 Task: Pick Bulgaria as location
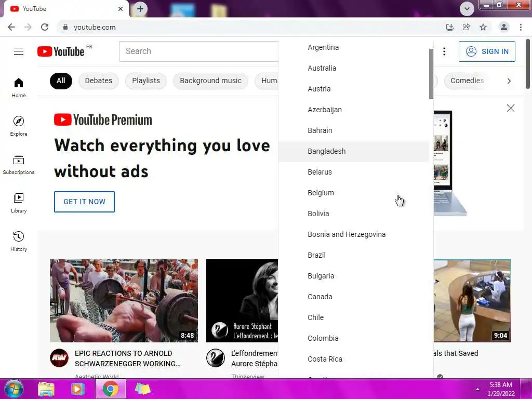353,276
